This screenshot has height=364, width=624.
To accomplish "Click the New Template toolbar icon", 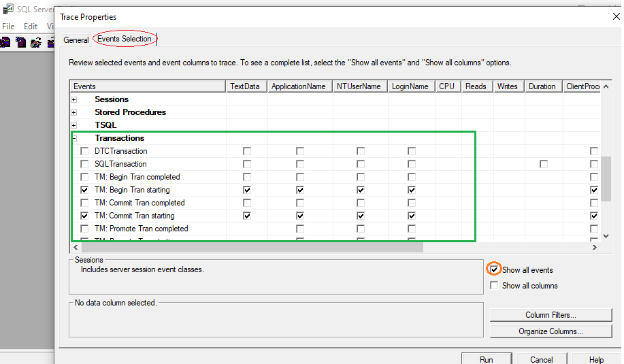I will 20,42.
